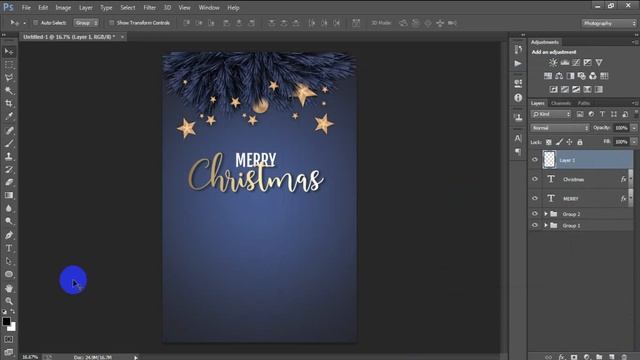Expand the Group 2 folder

546,214
